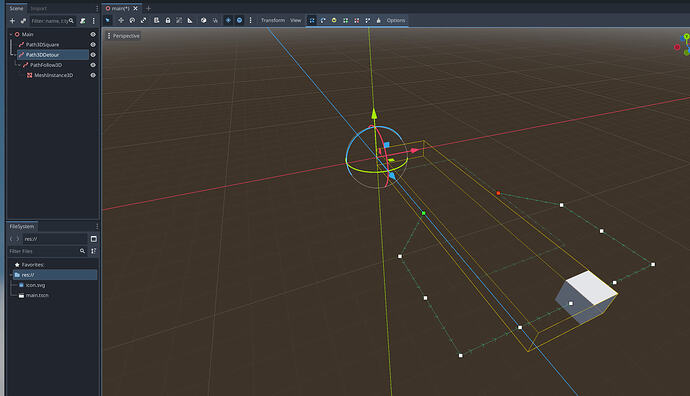
Task: Select Favorites in FileSystem tree
Action: click(x=33, y=265)
